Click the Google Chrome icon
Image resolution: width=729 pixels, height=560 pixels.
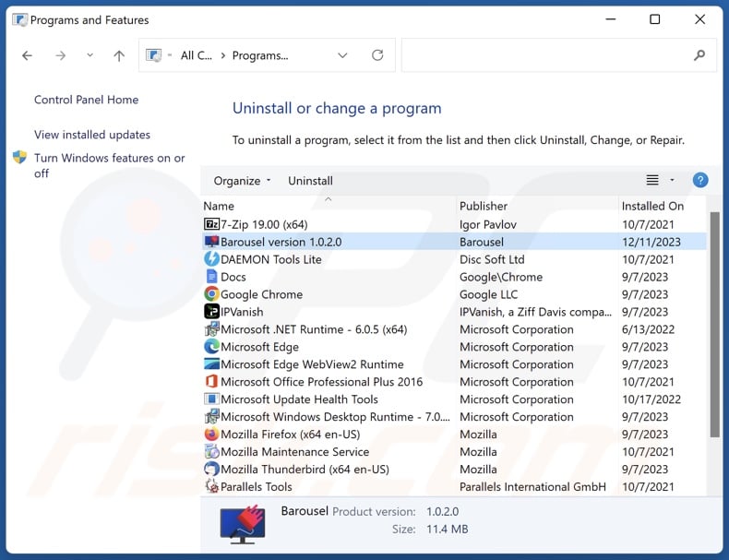211,294
